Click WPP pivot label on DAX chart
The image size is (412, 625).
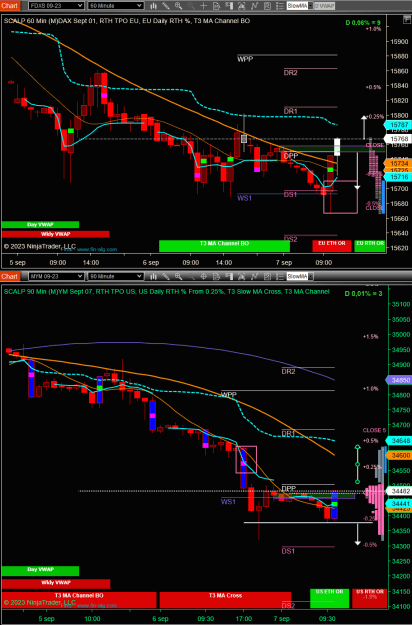pos(245,59)
